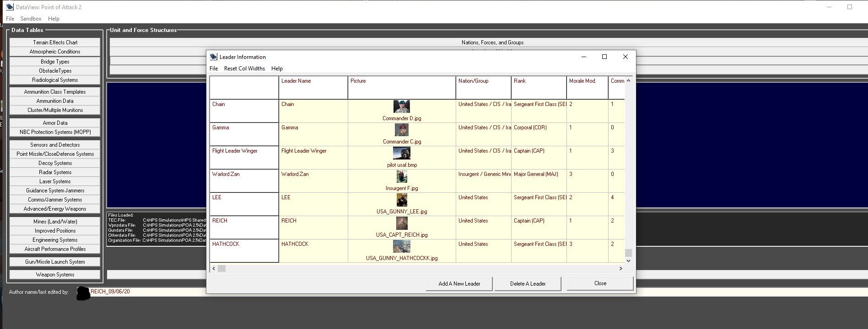This screenshot has width=868, height=329.
Task: Select USA_GUNNY_HATHCOCKK.jpg portrait thumbnail
Action: point(402,246)
